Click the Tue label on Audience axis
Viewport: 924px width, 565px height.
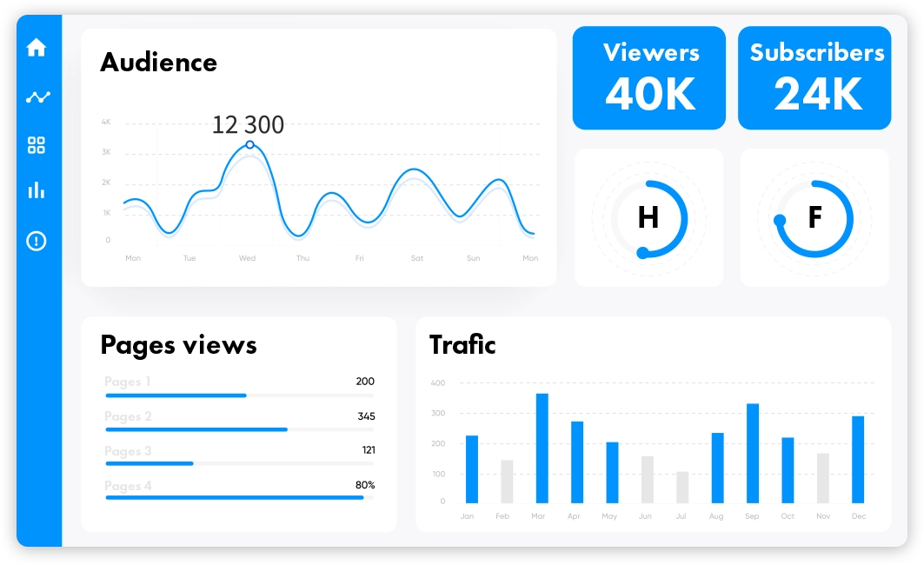tap(189, 258)
